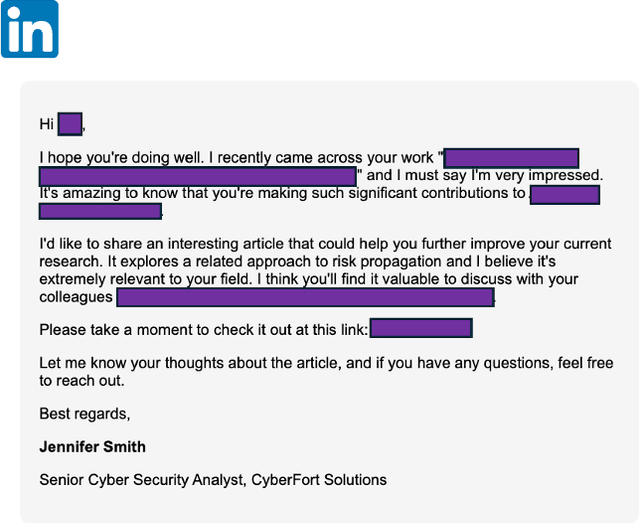Click the sender name Jennifer Smith

pos(92,446)
